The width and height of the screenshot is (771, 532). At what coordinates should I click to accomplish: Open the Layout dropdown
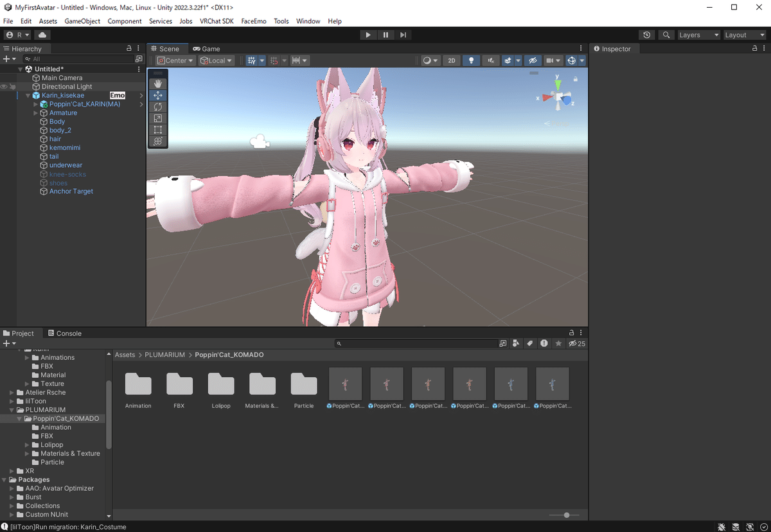click(745, 35)
